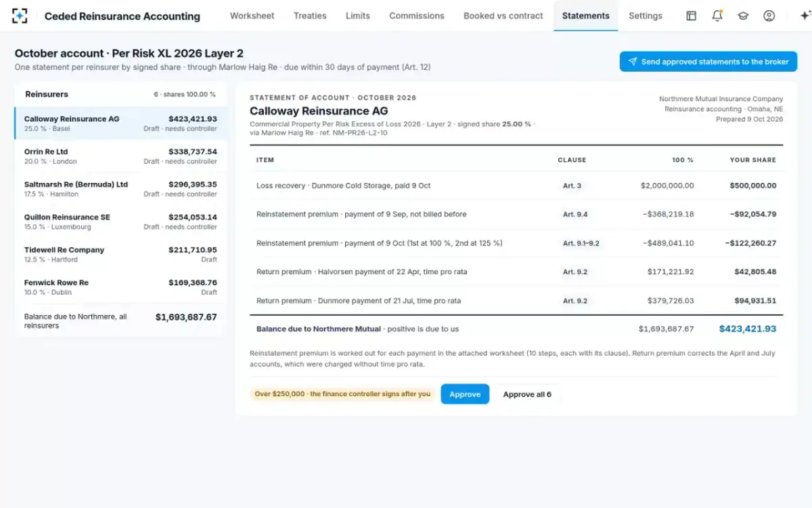This screenshot has height=508, width=812.
Task: Click Art. 9.2 clause on Dunmore return row
Action: [575, 301]
